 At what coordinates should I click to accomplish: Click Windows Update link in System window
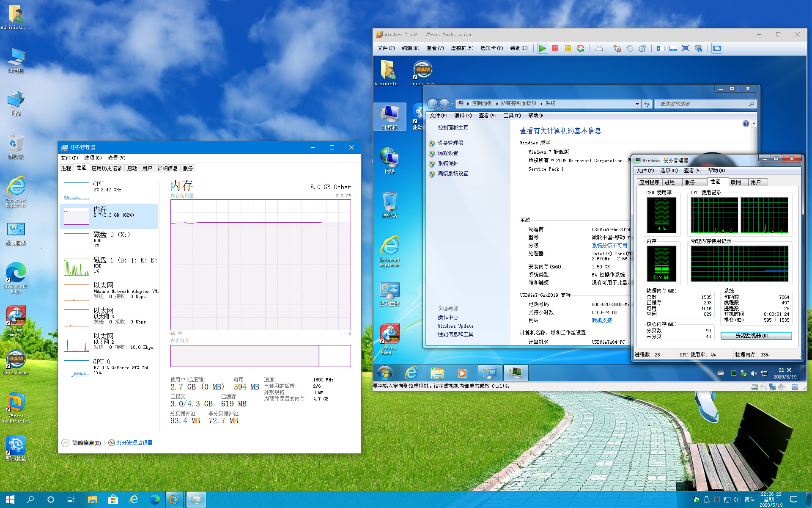(x=455, y=326)
